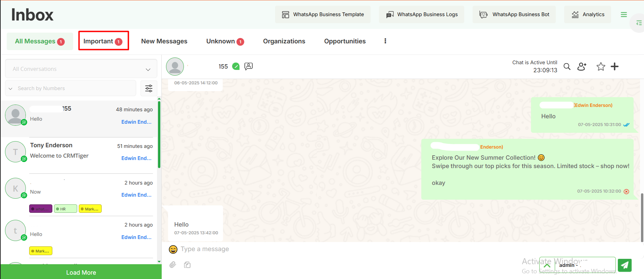Open WhatsApp Business Bot
Viewport: 644px width, 279px height.
514,14
